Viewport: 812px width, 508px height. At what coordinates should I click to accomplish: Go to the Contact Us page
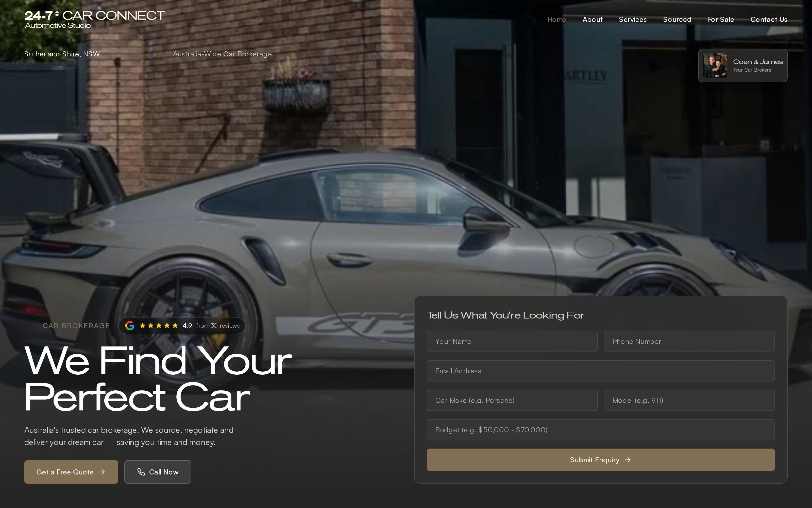(768, 20)
